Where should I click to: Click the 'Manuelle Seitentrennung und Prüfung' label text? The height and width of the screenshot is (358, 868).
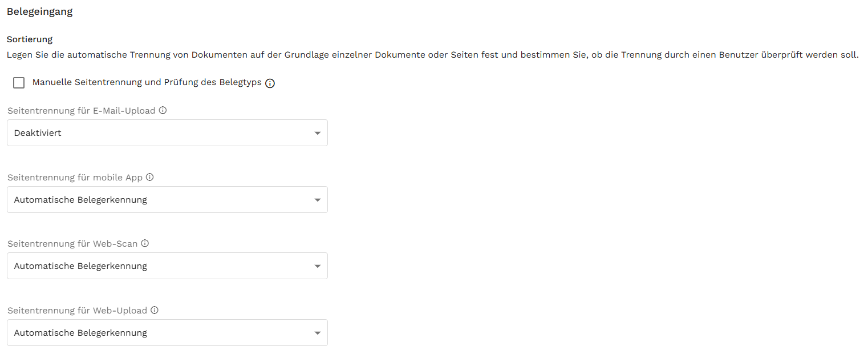click(x=147, y=82)
